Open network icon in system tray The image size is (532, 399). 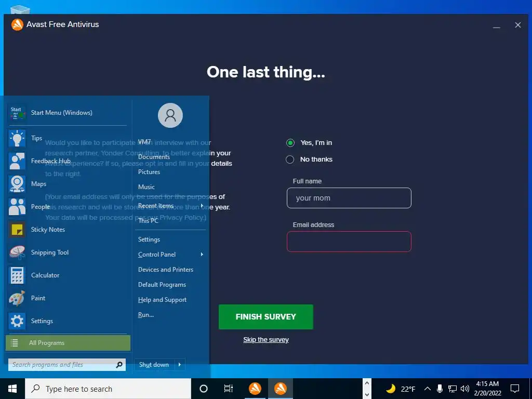[453, 389]
